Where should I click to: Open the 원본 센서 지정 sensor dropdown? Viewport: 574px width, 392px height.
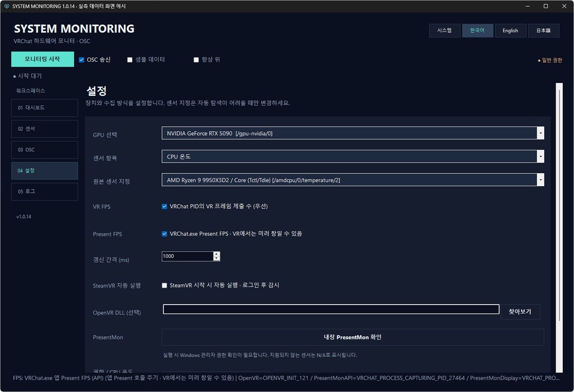353,180
